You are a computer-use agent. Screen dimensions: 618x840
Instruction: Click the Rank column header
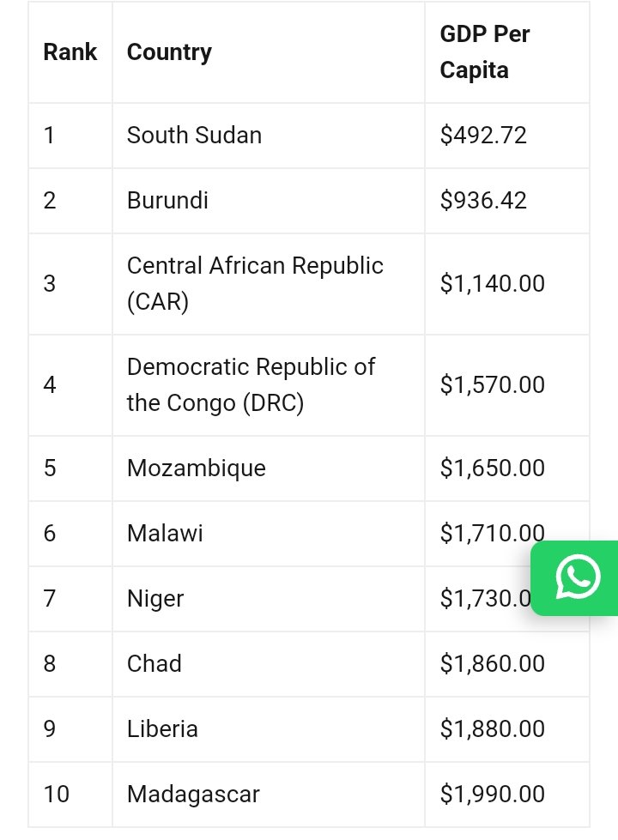point(70,52)
